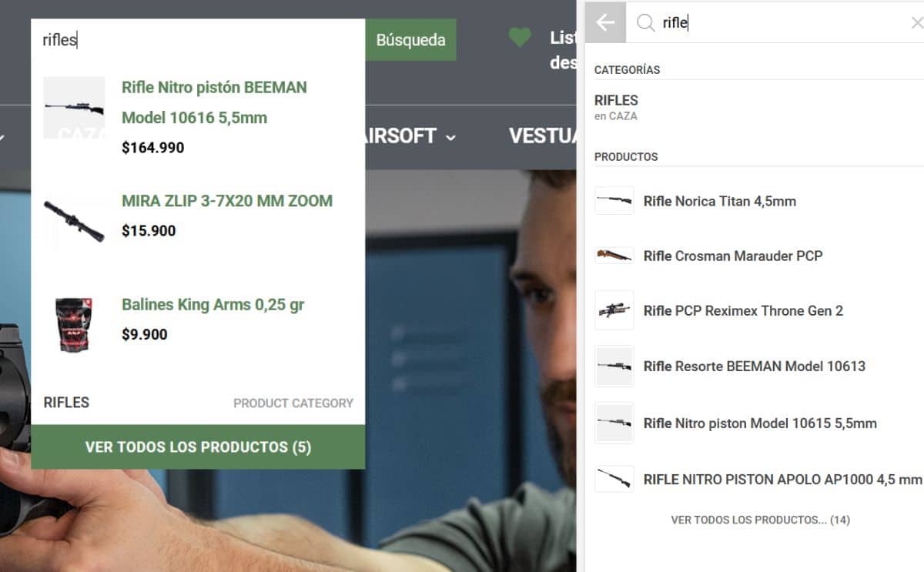Click Reximex Throne Gen 2 rifle thumbnail
Image resolution: width=924 pixels, height=572 pixels.
tap(614, 310)
